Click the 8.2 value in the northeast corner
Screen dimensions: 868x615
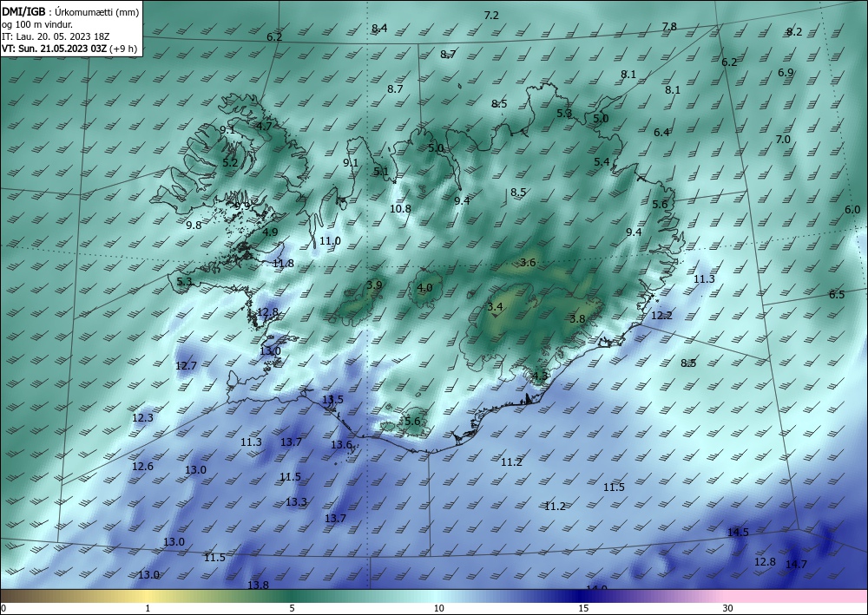[794, 32]
